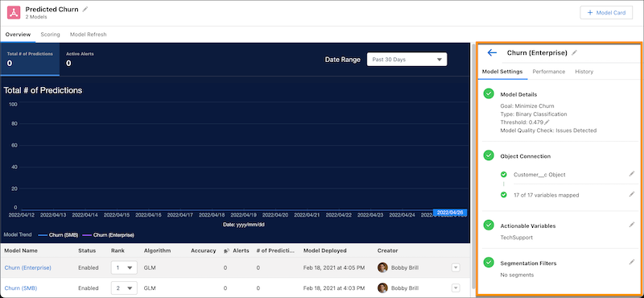Edit Segmentation Filters with pencil icon
The width and height of the screenshot is (644, 298).
[x=632, y=262]
